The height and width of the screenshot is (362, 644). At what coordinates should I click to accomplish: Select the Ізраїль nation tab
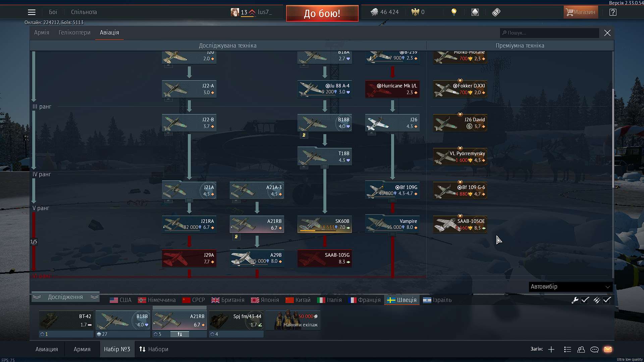(437, 300)
